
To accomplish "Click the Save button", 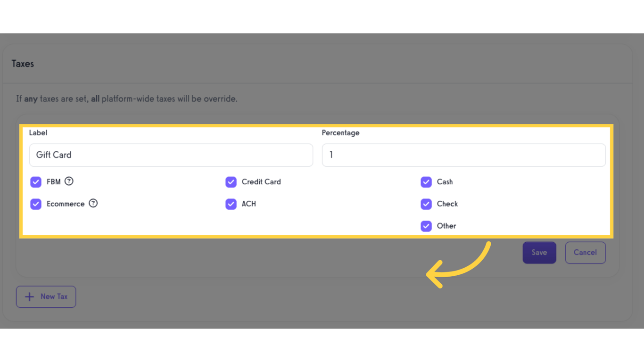I will tap(539, 252).
